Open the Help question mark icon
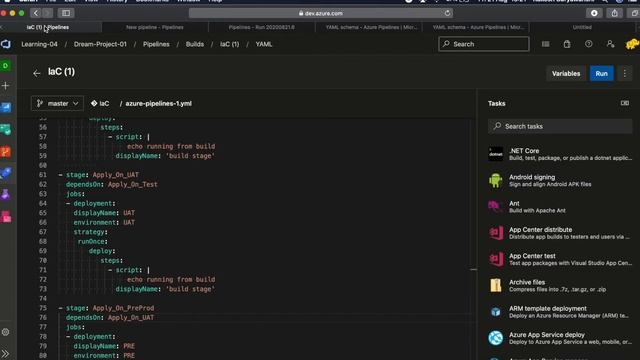The width and height of the screenshot is (640, 360). point(589,44)
